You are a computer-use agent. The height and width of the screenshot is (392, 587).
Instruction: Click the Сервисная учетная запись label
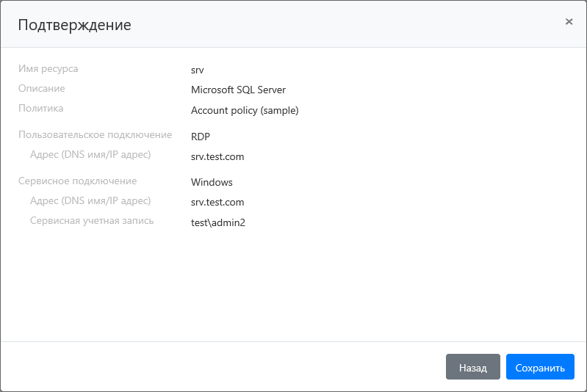pos(92,221)
